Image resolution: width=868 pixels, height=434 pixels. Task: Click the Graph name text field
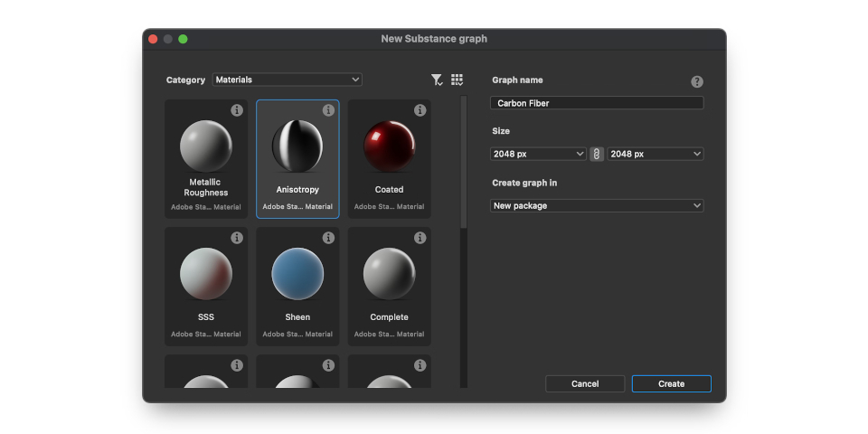click(597, 103)
